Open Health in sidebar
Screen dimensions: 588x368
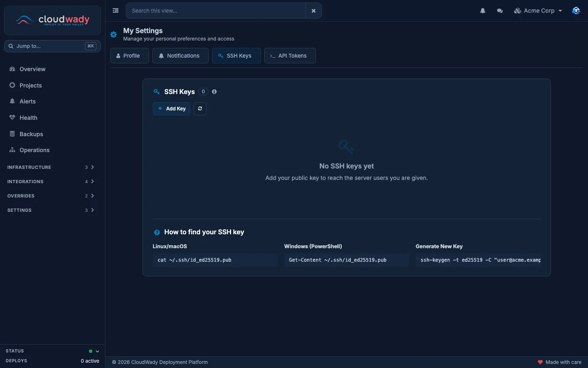(x=52, y=118)
